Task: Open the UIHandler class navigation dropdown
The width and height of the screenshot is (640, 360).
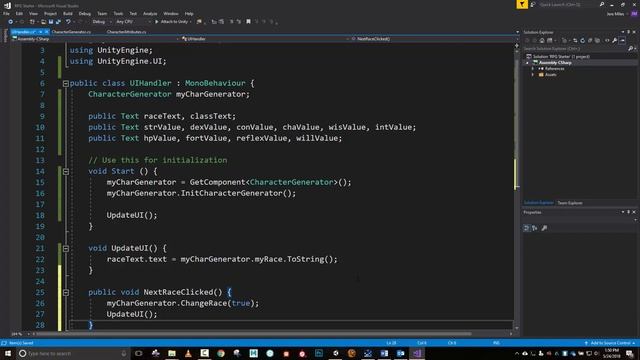Action: point(265,39)
